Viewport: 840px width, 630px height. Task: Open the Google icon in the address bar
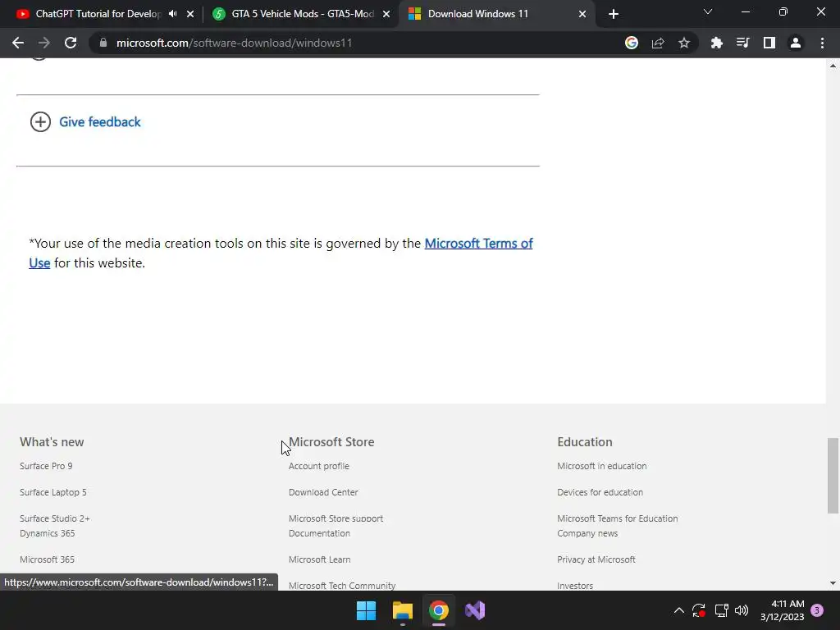click(x=632, y=43)
